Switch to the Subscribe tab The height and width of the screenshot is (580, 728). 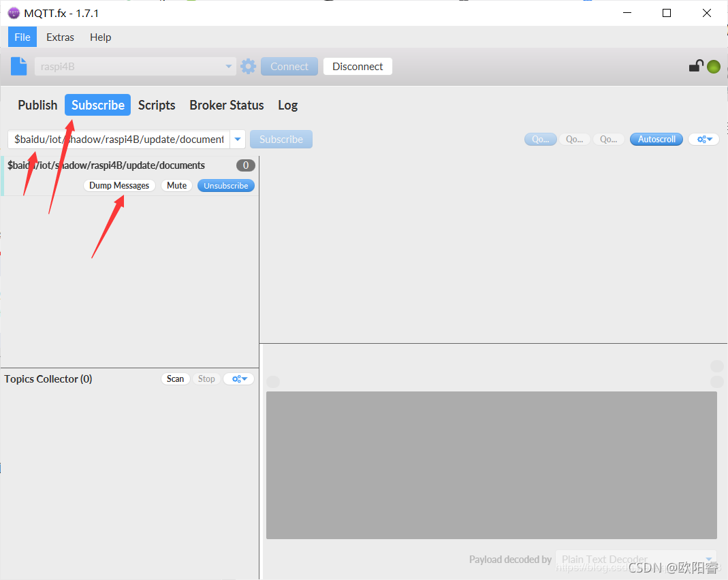click(98, 106)
